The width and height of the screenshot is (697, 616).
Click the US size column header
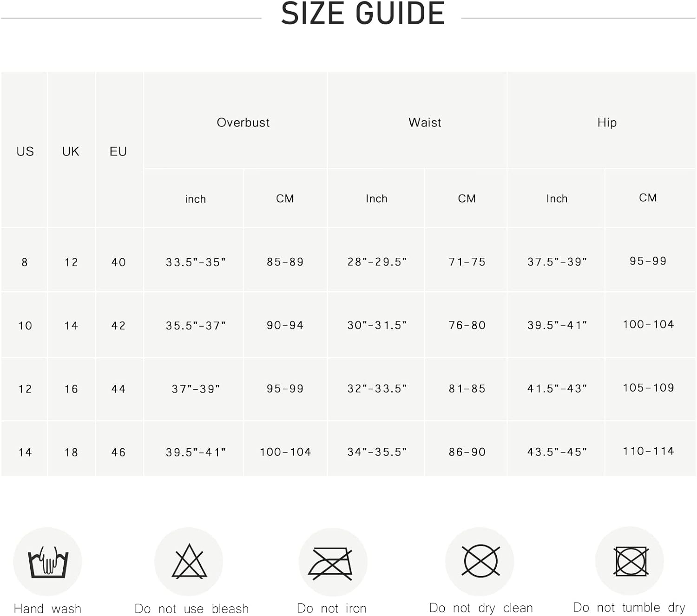coord(25,151)
